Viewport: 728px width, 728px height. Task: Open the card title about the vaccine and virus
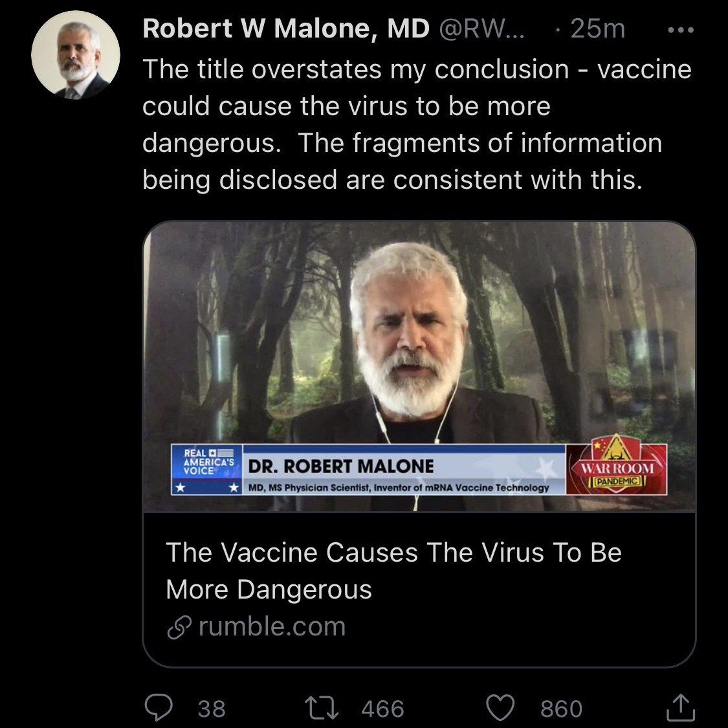(x=393, y=570)
